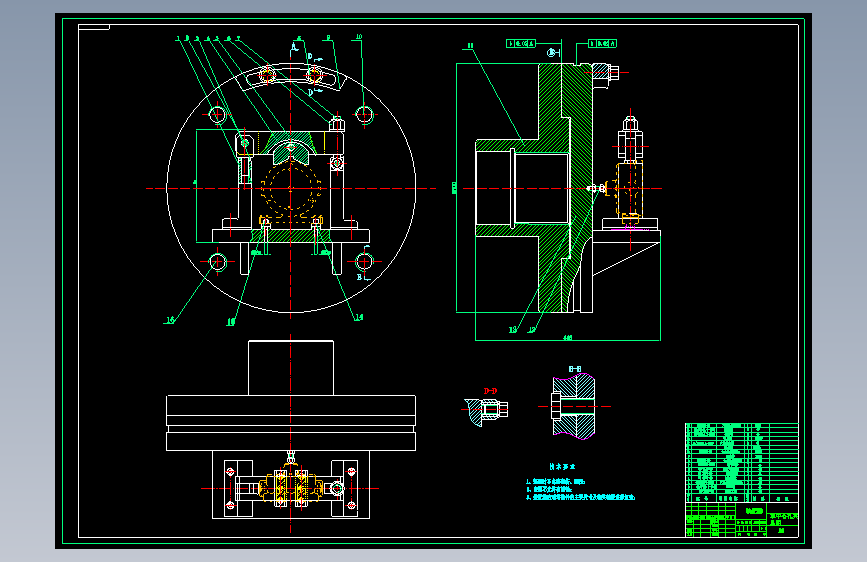Click the datum symbol below the tolerance frames

pyautogui.click(x=553, y=53)
